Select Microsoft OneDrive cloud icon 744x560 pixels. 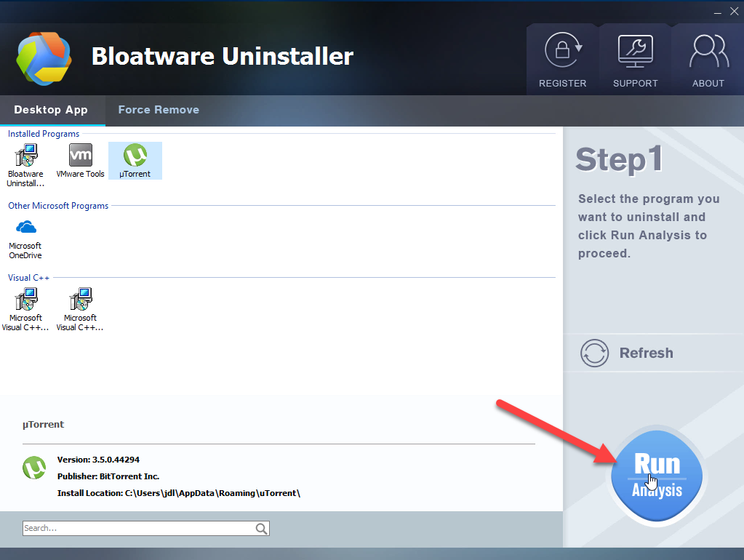click(x=25, y=236)
